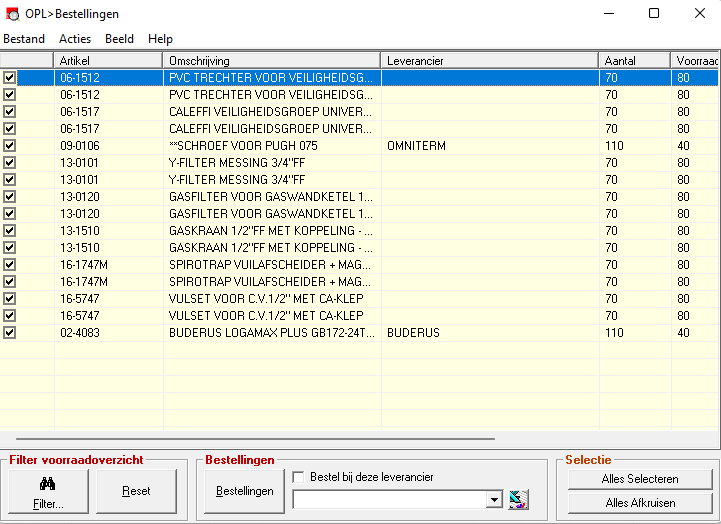Click the icon beside the supplier combo box
The height and width of the screenshot is (524, 721).
(x=519, y=500)
